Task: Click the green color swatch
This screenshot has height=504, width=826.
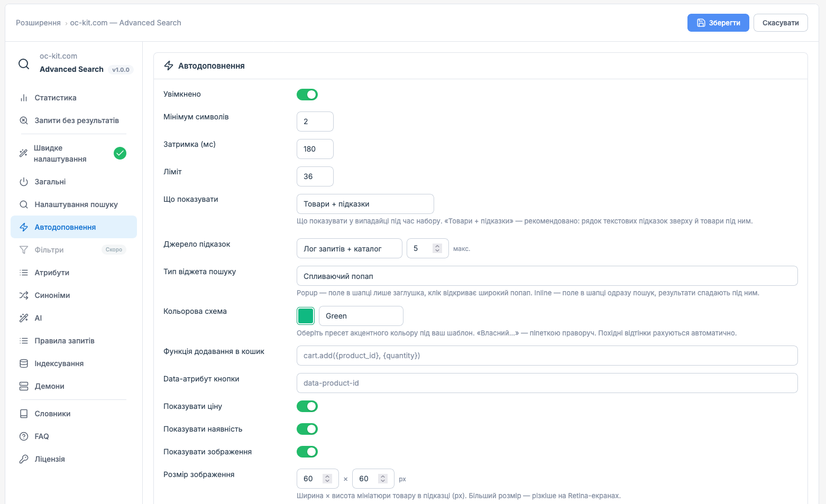Action: (x=306, y=316)
